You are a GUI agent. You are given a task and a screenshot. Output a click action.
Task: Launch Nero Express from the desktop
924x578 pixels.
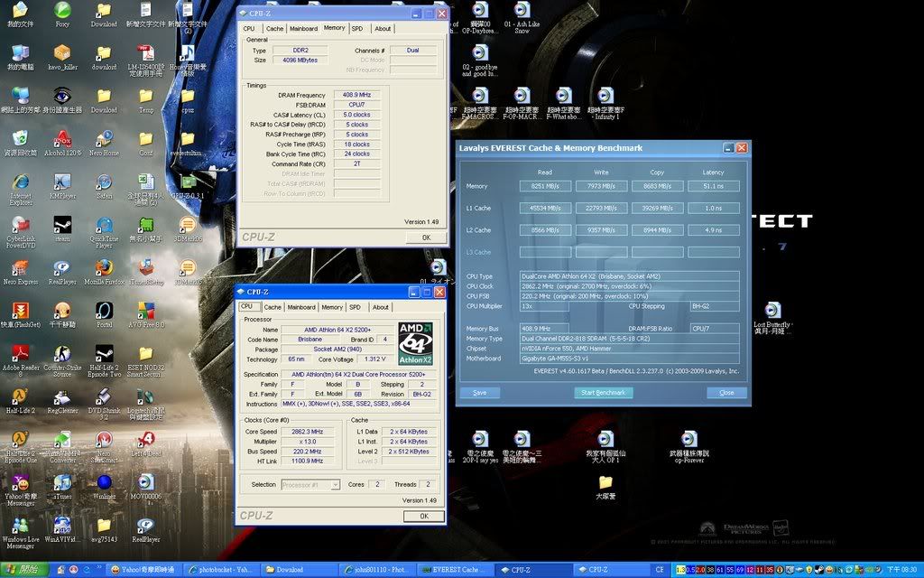[x=21, y=272]
